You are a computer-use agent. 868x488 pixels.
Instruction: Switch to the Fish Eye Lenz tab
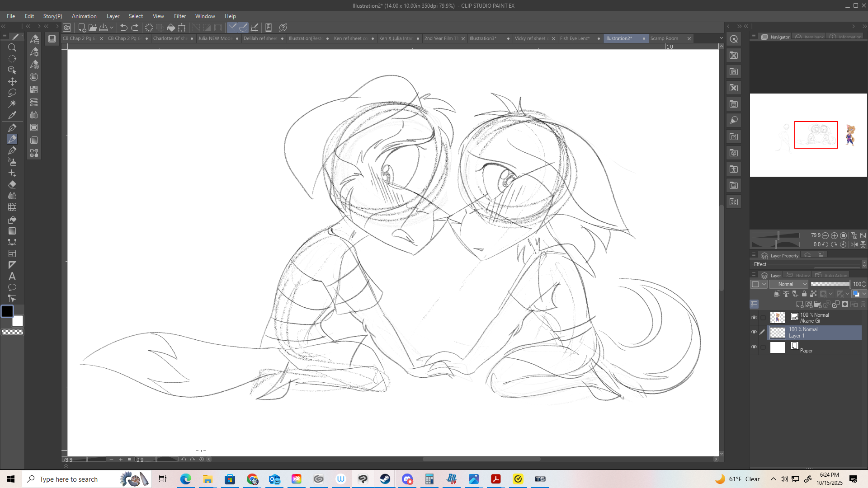(575, 38)
